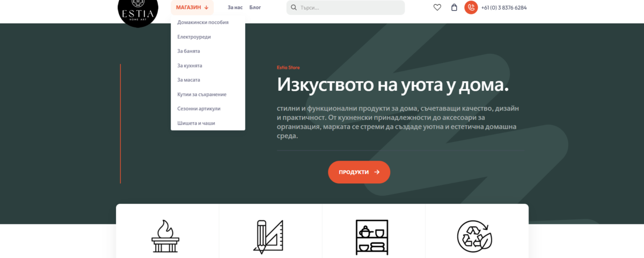The width and height of the screenshot is (644, 258).
Task: Open Шишета и чаши category
Action: click(196, 123)
